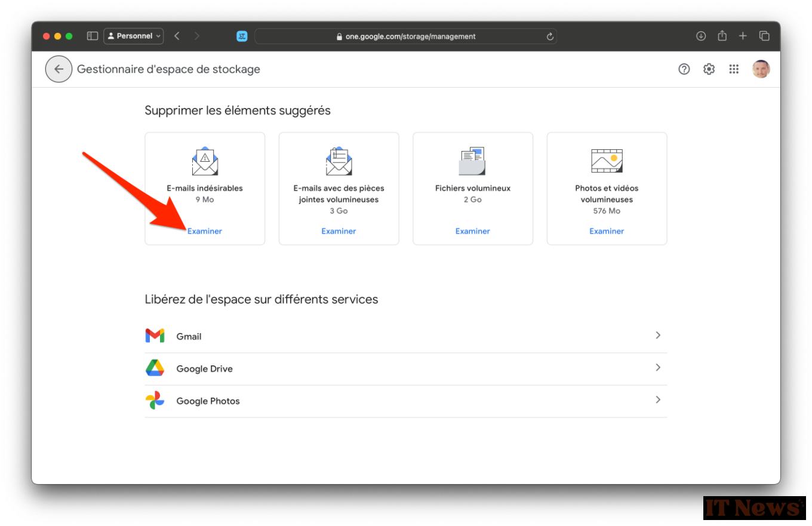
Task: Open Safari downloads icon
Action: point(701,36)
